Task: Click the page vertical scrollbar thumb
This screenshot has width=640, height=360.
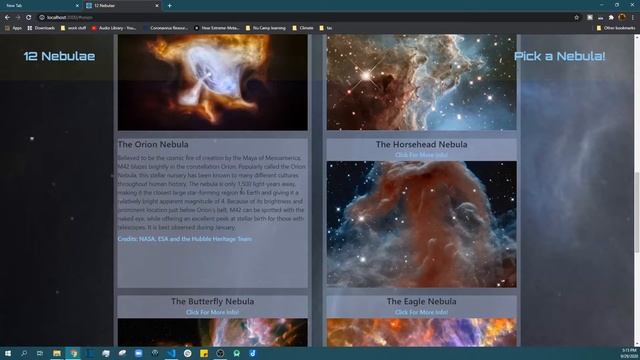Action: (x=637, y=212)
